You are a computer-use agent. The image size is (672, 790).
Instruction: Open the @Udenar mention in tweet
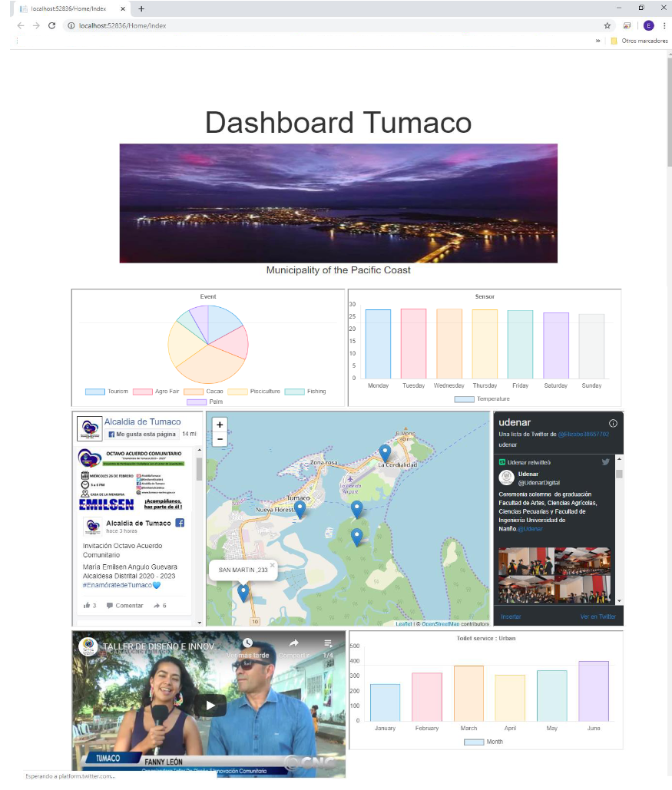coord(530,529)
